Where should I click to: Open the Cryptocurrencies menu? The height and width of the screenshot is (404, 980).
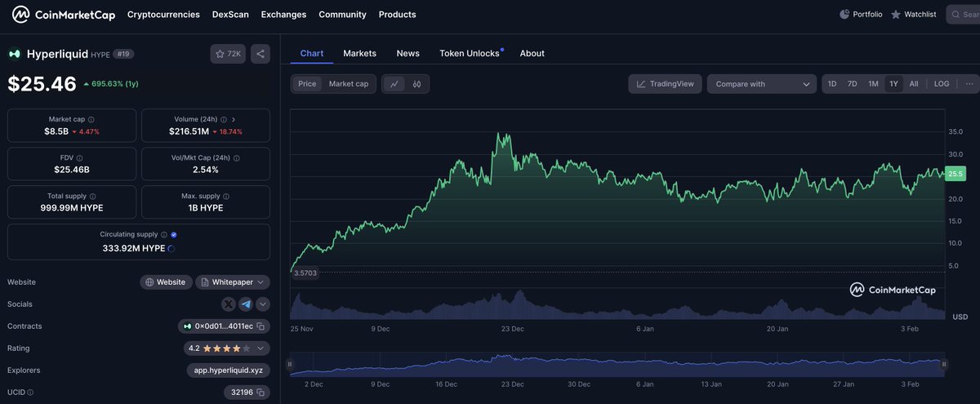pos(163,15)
